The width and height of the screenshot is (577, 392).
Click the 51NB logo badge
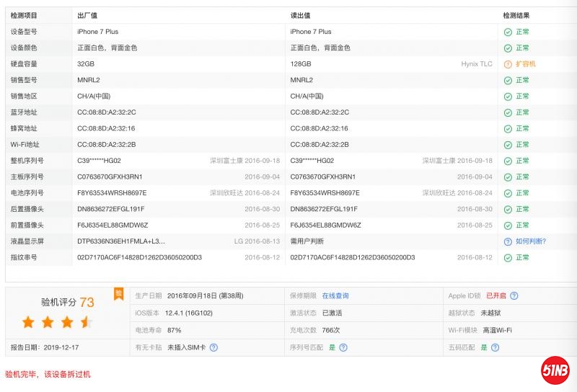555,371
